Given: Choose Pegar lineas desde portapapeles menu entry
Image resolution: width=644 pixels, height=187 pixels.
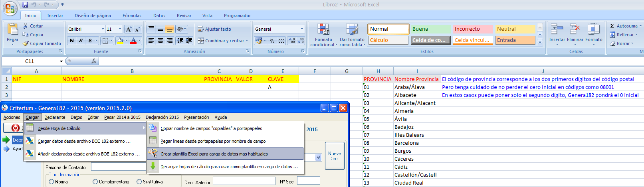Looking at the screenshot, I should tap(226, 141).
